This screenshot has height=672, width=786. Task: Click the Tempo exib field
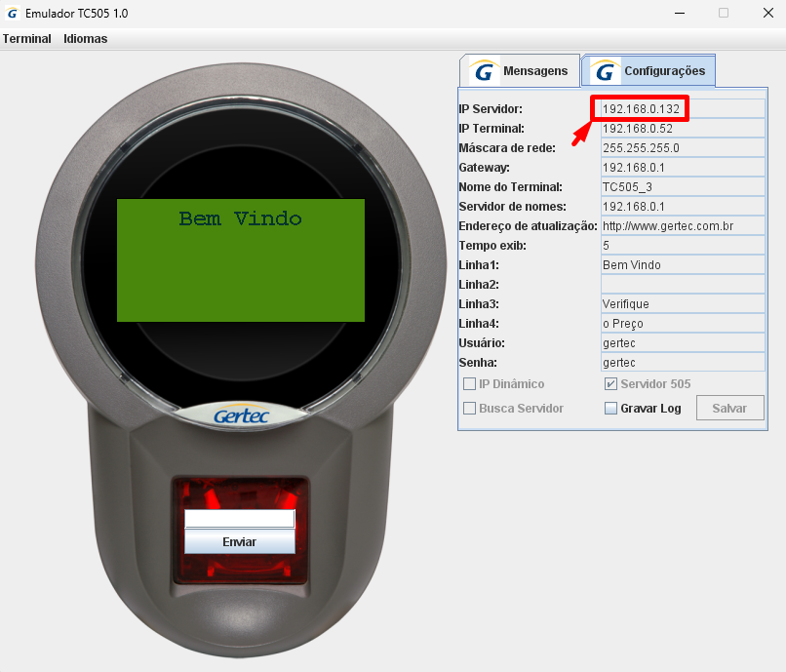coord(683,246)
